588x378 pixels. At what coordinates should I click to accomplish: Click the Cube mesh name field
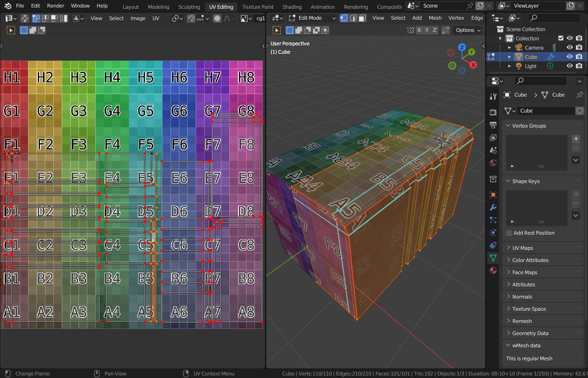coord(546,111)
